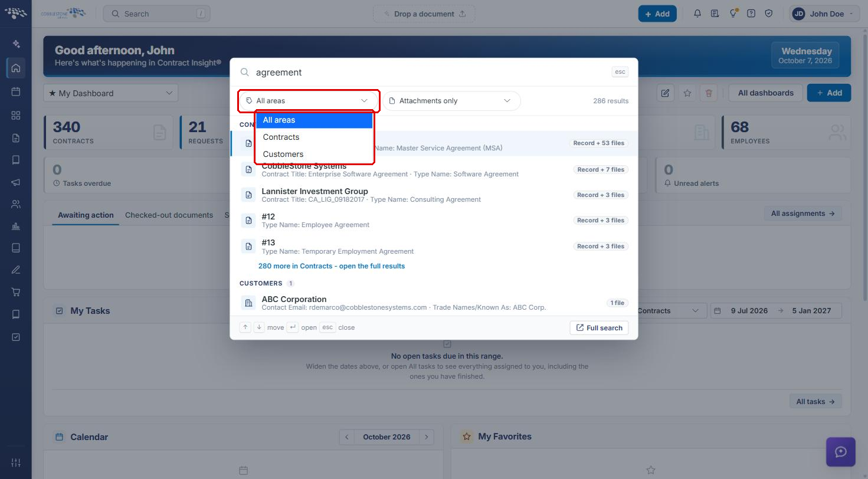The width and height of the screenshot is (868, 479).
Task: Click the 68 Employees stat card
Action: 786,132
